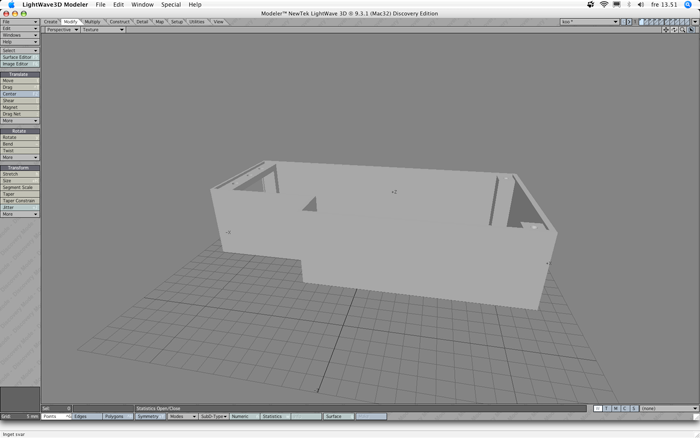Select the Shear tool
Image resolution: width=700 pixels, height=438 pixels.
click(x=20, y=101)
